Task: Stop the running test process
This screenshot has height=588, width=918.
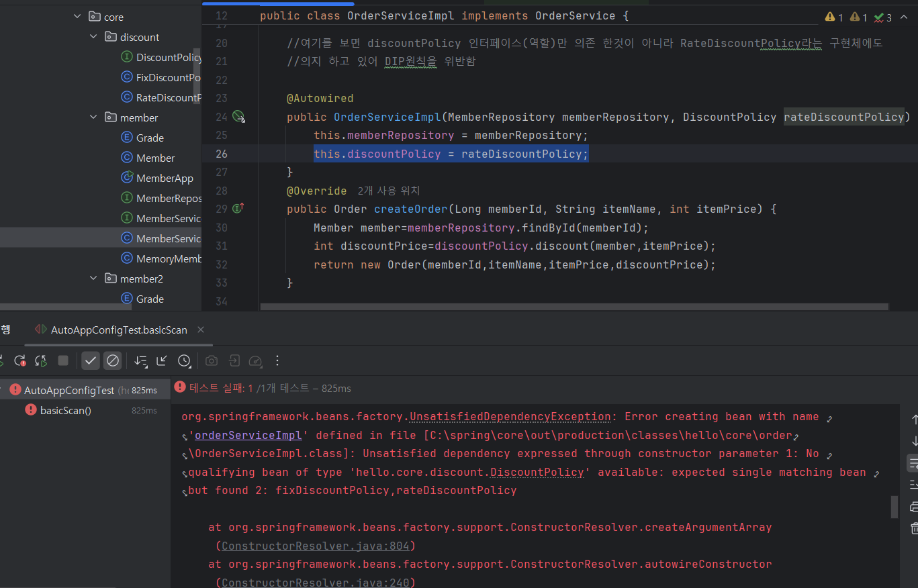Action: pyautogui.click(x=63, y=360)
